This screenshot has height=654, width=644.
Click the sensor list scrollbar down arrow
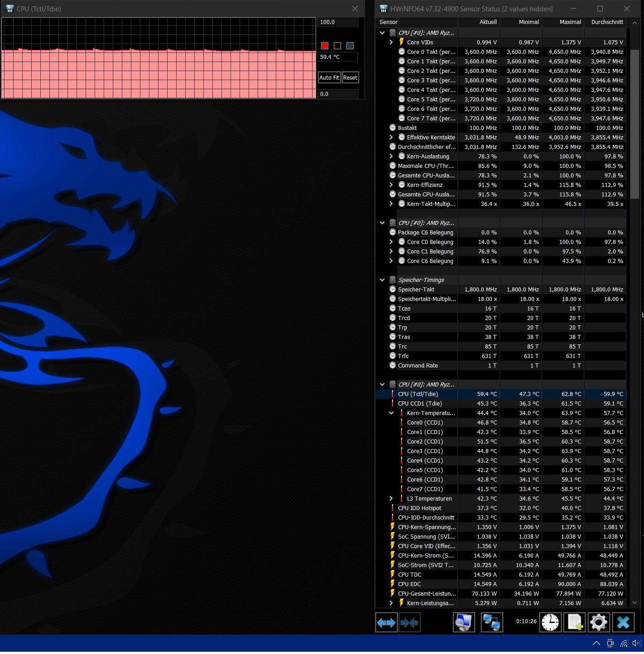[x=634, y=602]
